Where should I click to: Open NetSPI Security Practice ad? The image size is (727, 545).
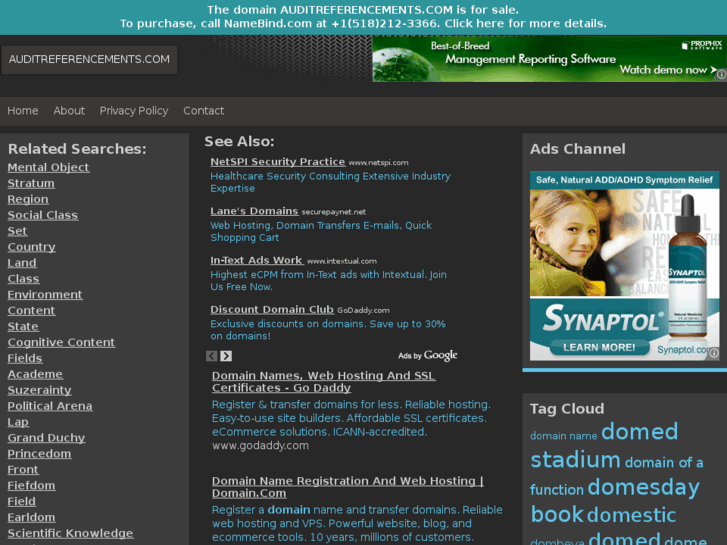click(x=278, y=162)
